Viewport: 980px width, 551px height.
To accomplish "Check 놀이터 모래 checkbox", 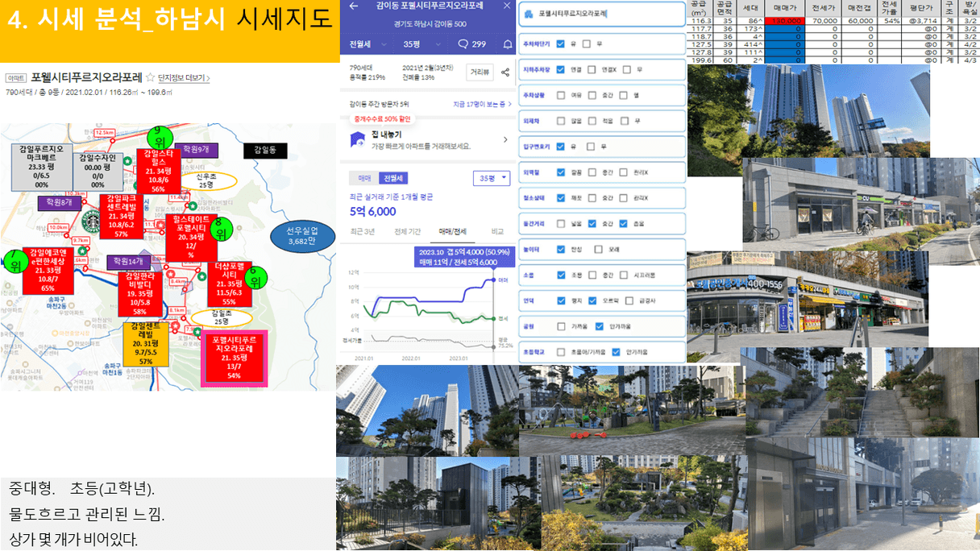I will (x=598, y=249).
